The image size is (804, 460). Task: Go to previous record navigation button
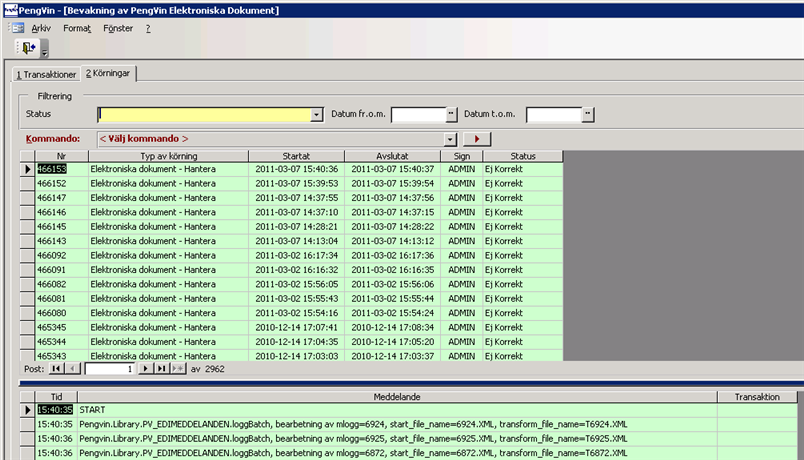(72, 369)
